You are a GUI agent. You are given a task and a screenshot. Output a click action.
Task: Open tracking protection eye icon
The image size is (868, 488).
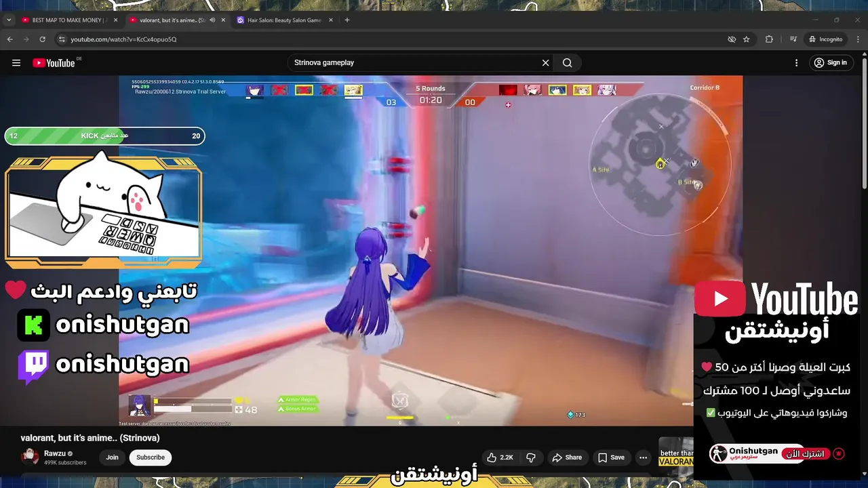tap(732, 39)
